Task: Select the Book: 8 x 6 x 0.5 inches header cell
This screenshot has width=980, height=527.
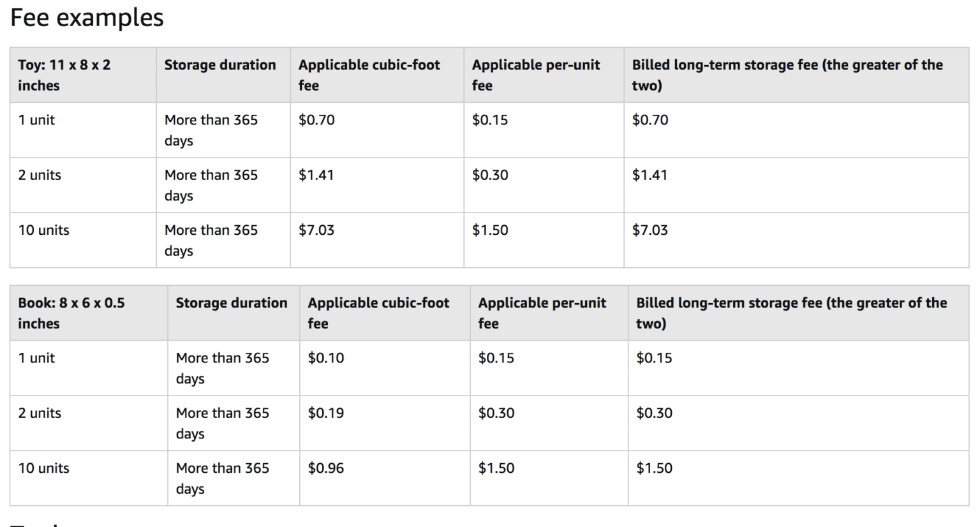Action: [77, 313]
